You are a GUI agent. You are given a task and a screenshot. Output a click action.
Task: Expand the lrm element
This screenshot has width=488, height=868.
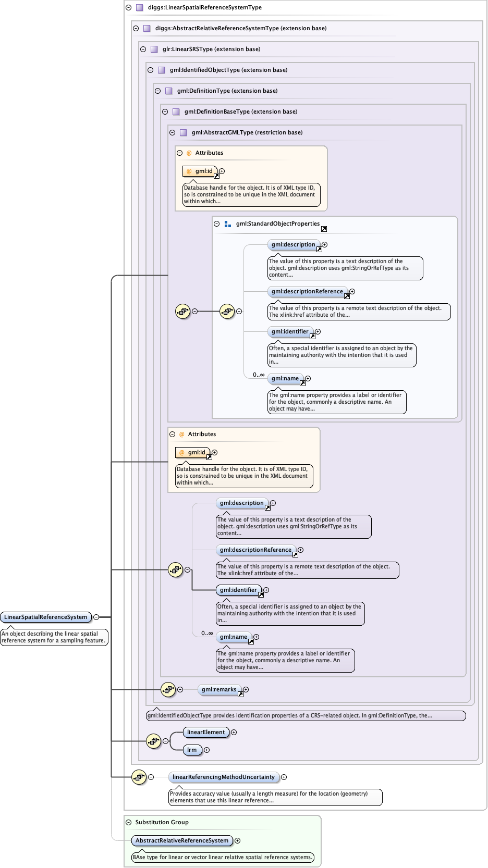click(206, 750)
